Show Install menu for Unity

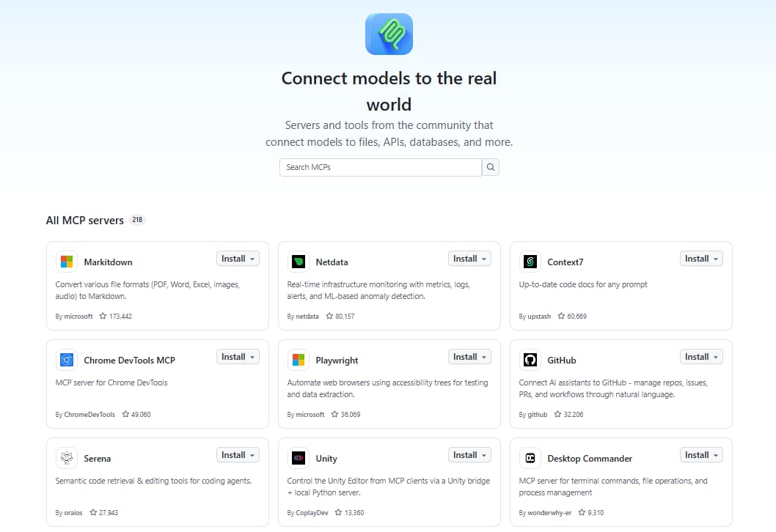469,455
